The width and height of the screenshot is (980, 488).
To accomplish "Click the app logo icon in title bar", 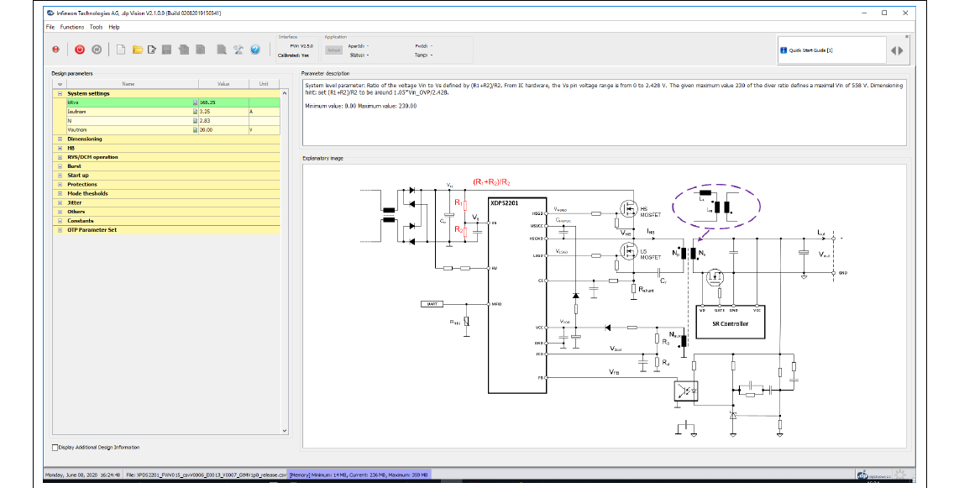I will [50, 13].
